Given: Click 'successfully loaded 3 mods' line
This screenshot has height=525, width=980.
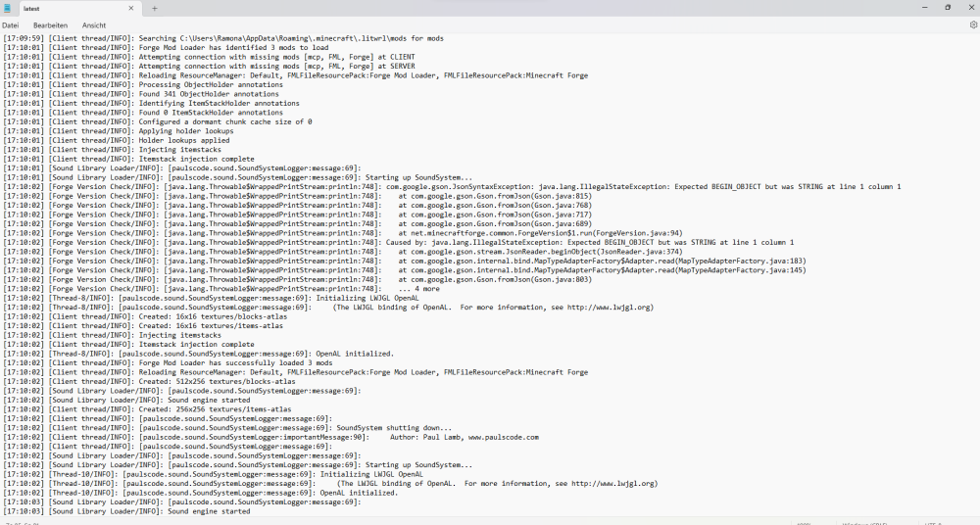Looking at the screenshot, I should pos(168,362).
